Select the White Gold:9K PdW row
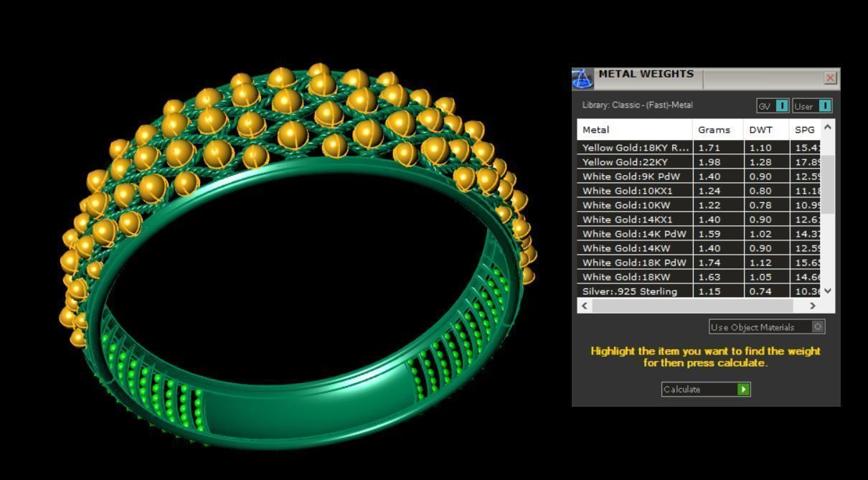 point(699,177)
